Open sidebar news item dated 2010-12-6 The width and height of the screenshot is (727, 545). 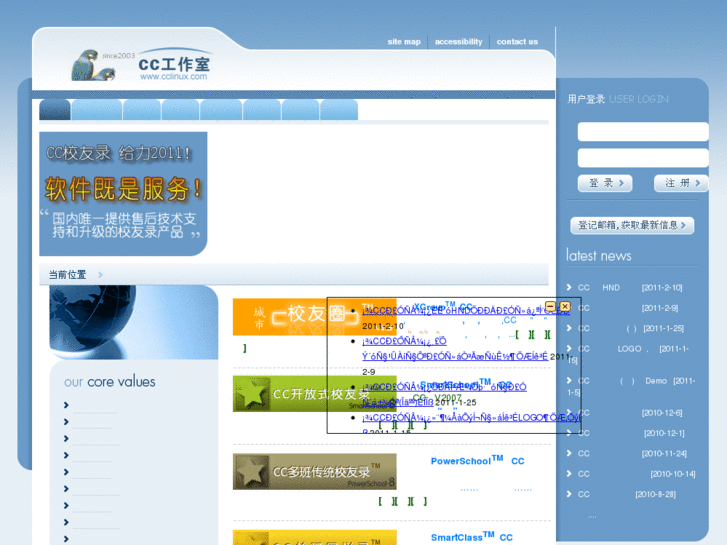click(x=630, y=413)
